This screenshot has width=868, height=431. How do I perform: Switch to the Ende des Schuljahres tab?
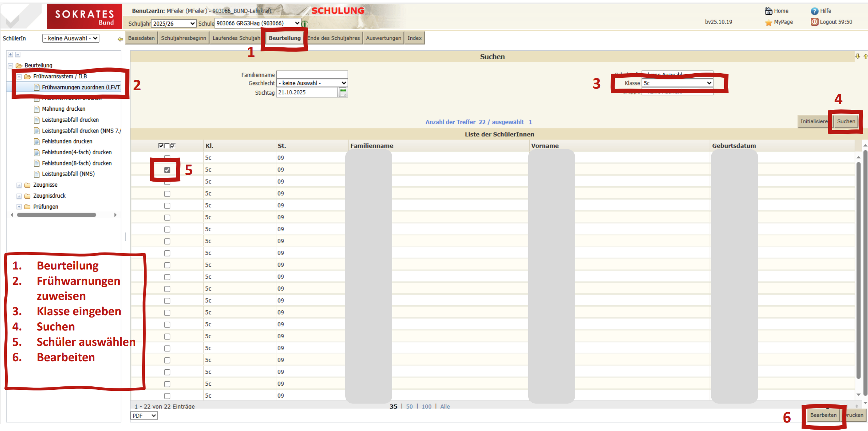pyautogui.click(x=334, y=38)
